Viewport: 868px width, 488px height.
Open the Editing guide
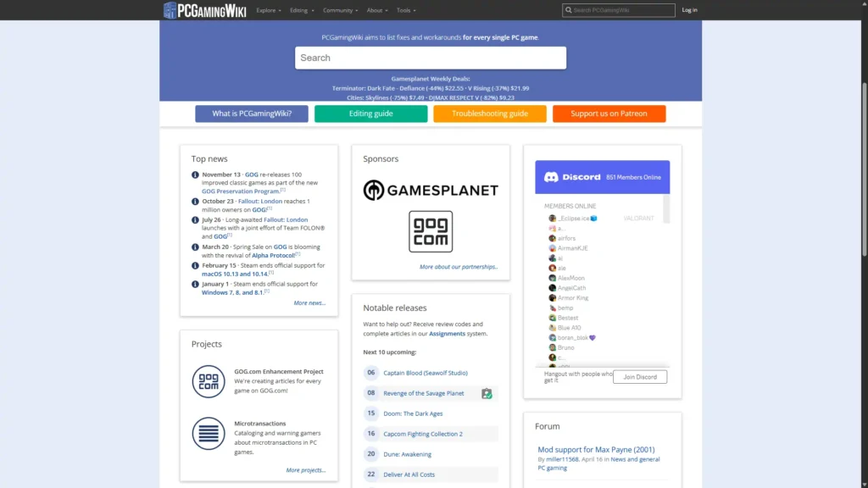(371, 114)
